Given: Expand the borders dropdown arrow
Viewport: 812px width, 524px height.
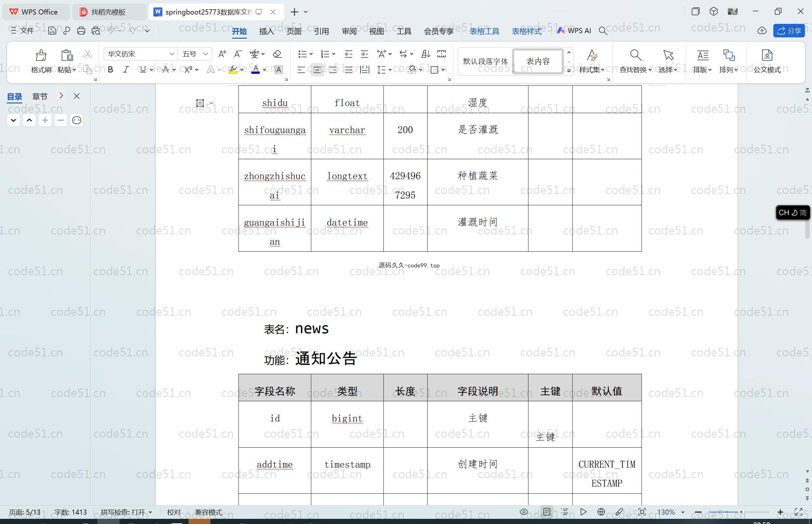Looking at the screenshot, I should [443, 70].
